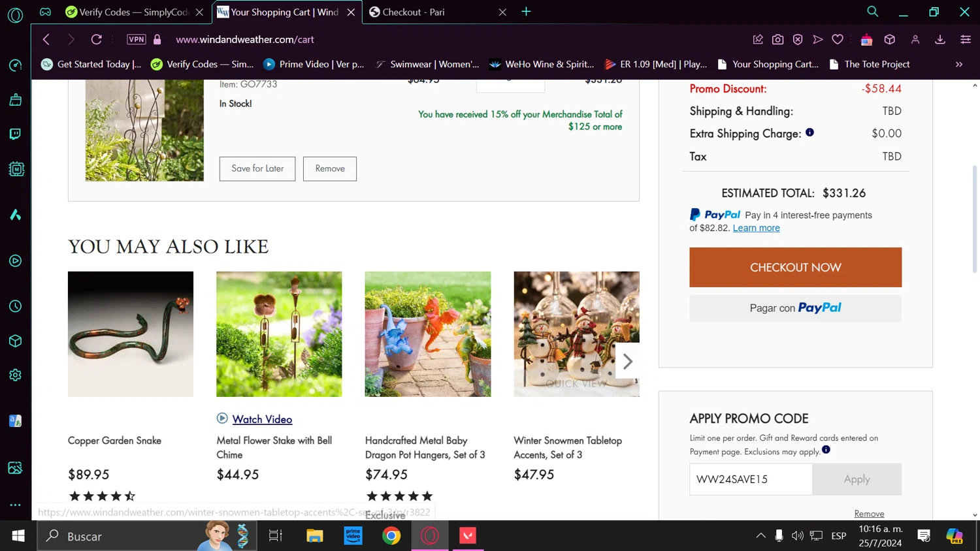Open the Swimwear | Women's bookmark
The width and height of the screenshot is (980, 551).
(427, 64)
